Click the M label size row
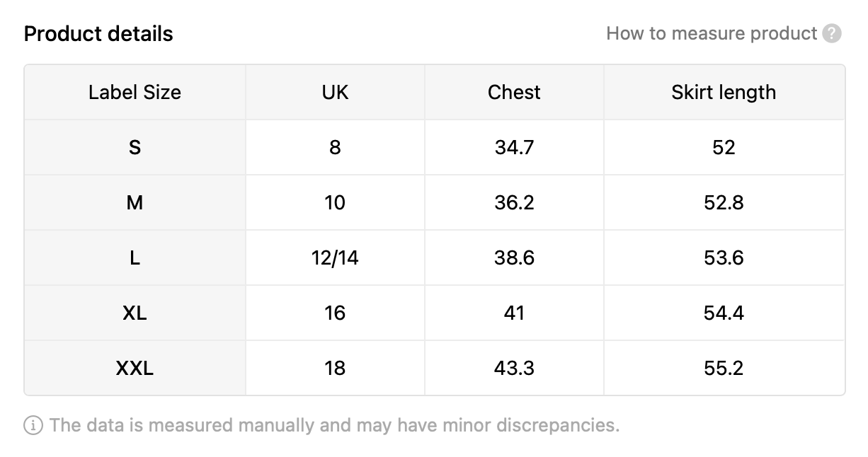868x457 pixels. (x=435, y=202)
